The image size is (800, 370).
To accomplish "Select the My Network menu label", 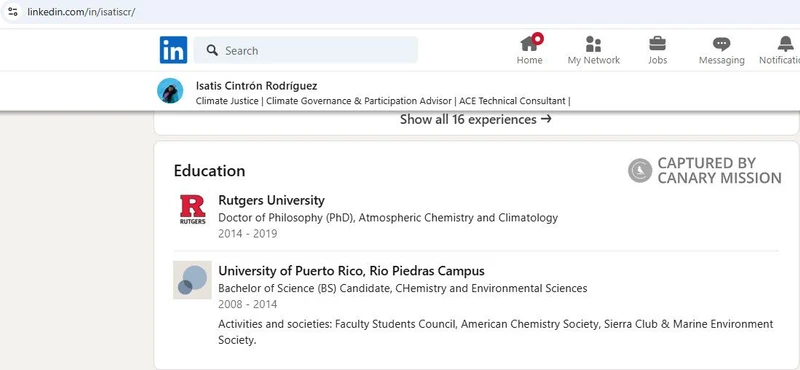I will (x=593, y=60).
